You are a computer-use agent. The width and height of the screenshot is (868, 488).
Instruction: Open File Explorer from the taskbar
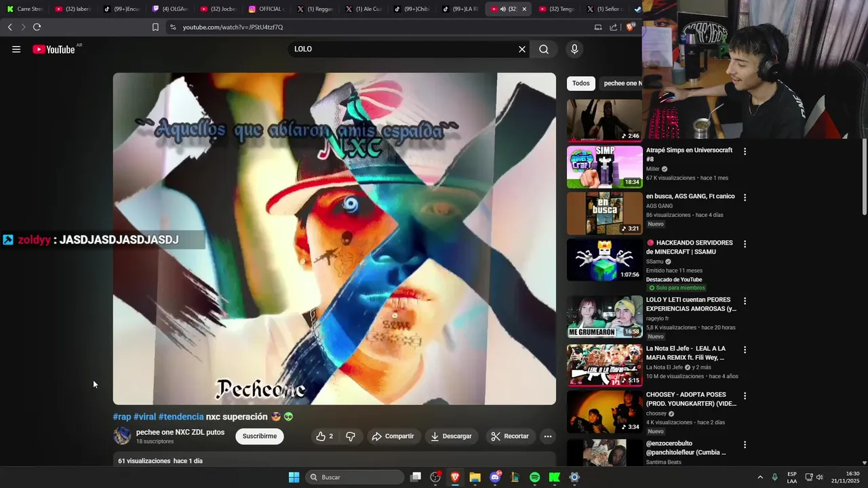coord(475,477)
